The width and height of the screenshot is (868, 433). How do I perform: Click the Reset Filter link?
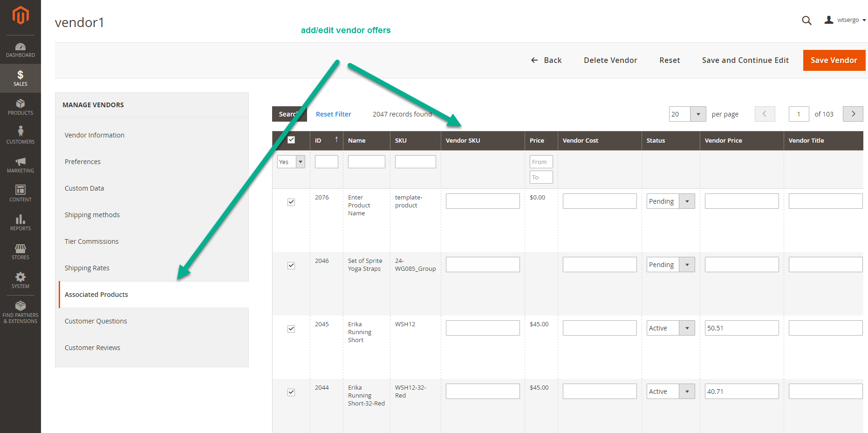point(334,114)
